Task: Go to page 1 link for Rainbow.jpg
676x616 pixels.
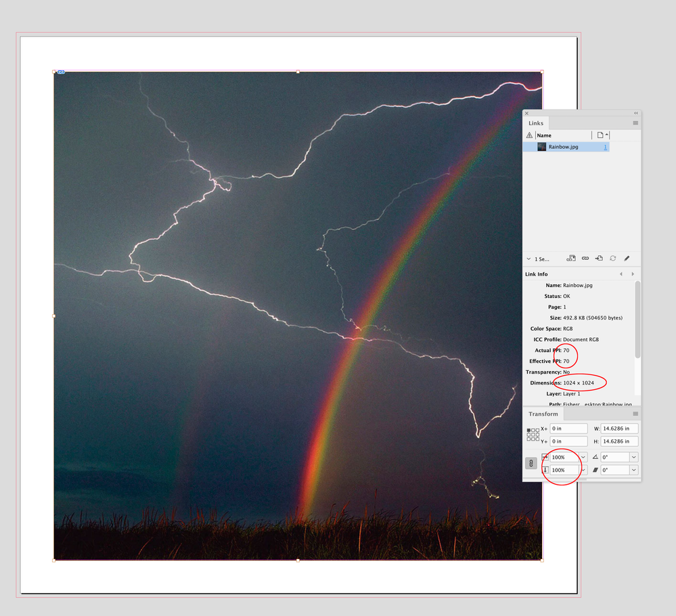Action: (606, 147)
